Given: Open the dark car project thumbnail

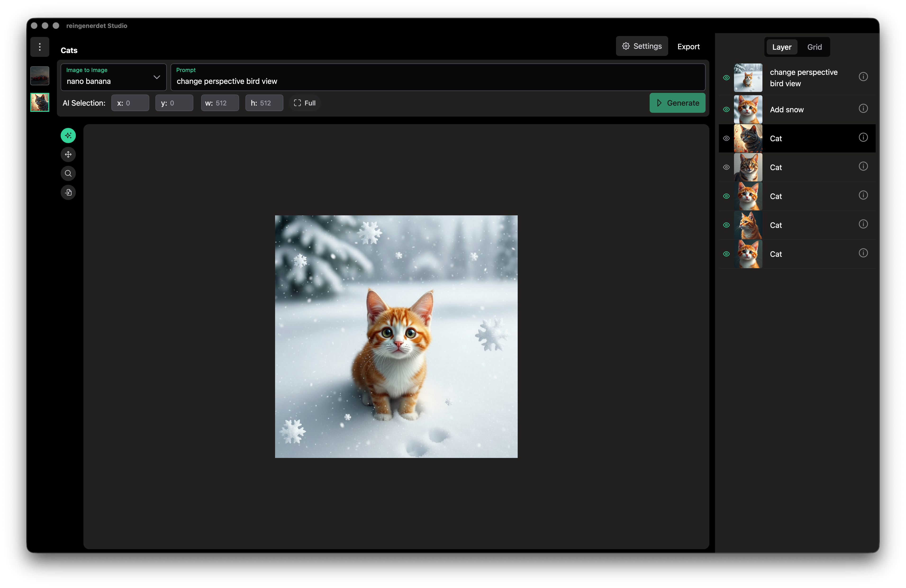Looking at the screenshot, I should click(40, 76).
